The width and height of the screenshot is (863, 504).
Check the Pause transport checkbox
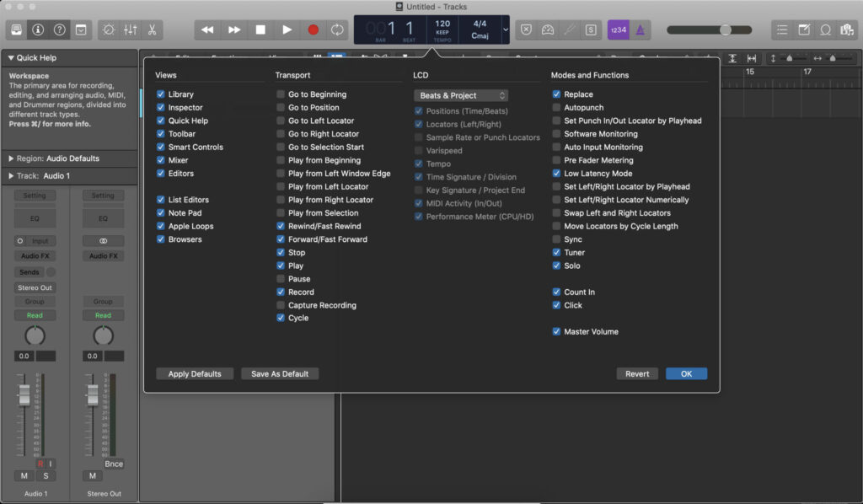281,279
